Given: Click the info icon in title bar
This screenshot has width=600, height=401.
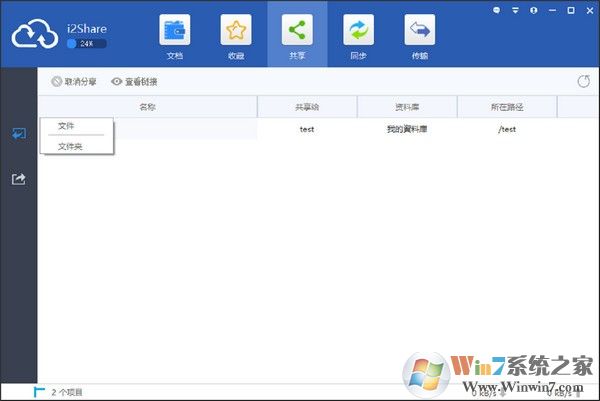Looking at the screenshot, I should 533,10.
